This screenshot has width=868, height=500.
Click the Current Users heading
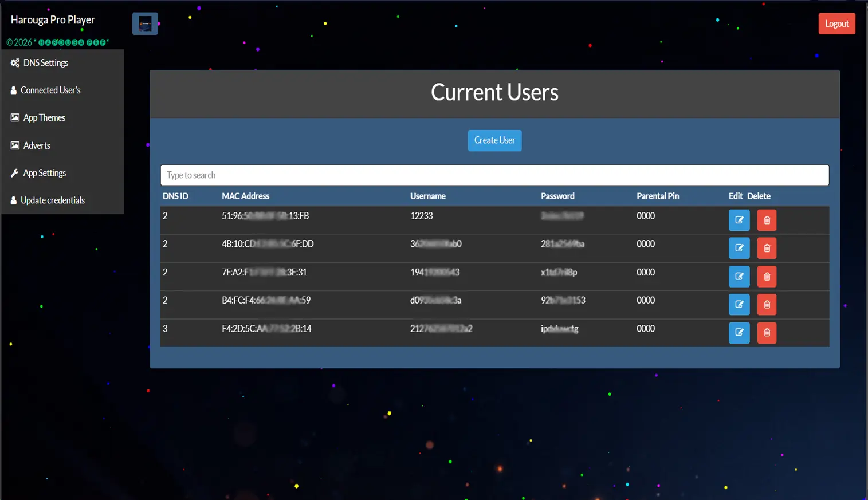[x=494, y=92]
